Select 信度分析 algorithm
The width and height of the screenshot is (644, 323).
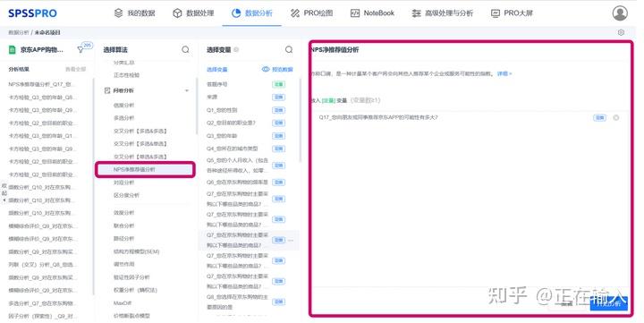click(123, 106)
